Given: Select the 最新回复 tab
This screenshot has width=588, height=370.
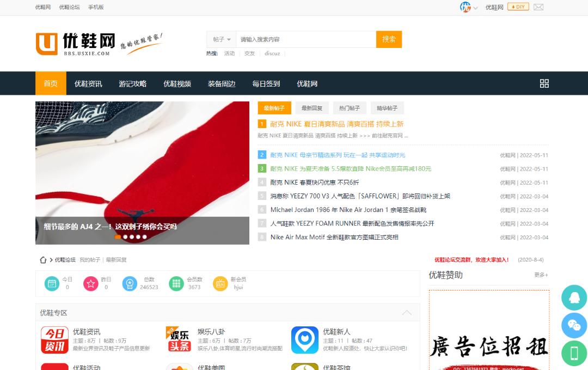Looking at the screenshot, I should tap(312, 108).
